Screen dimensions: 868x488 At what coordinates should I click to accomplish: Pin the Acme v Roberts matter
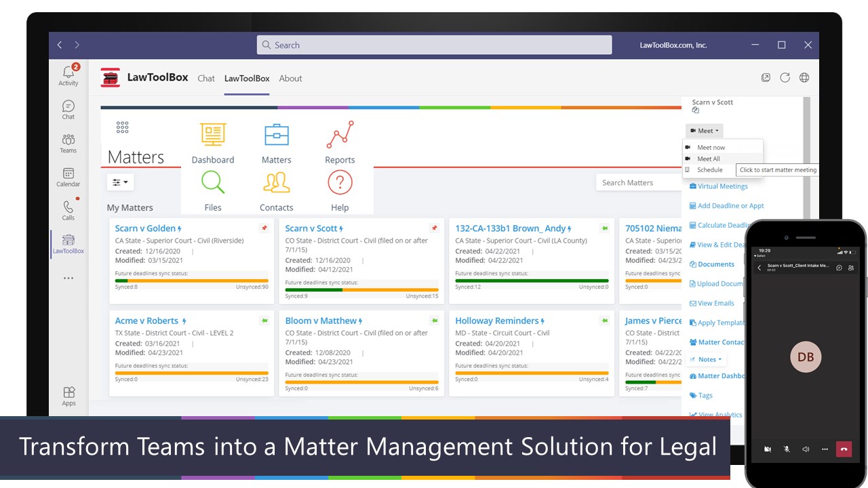pyautogui.click(x=264, y=321)
